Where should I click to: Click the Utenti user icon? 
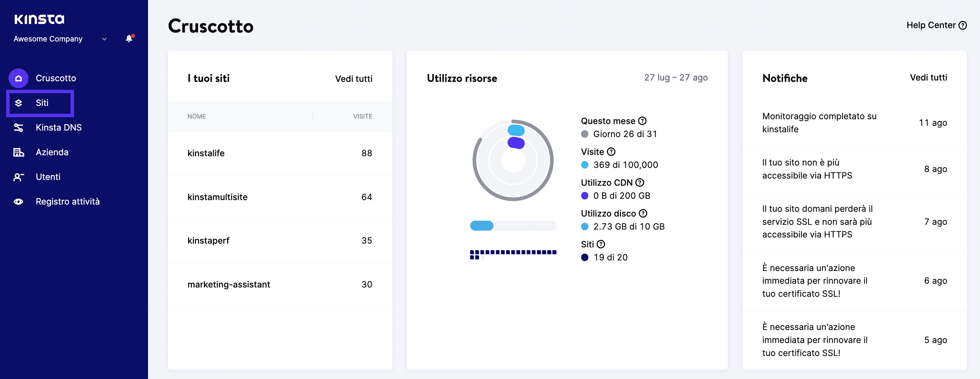[x=18, y=177]
